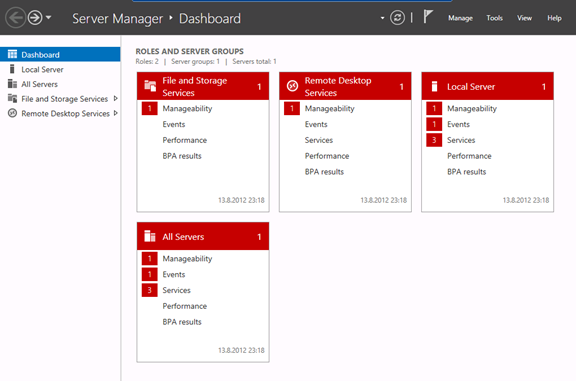This screenshot has width=576, height=381.
Task: Open the navigation history dropdown arrow
Action: pos(48,17)
